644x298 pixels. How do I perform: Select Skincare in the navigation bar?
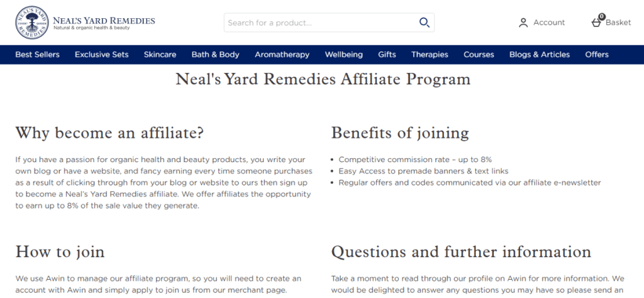tap(160, 55)
